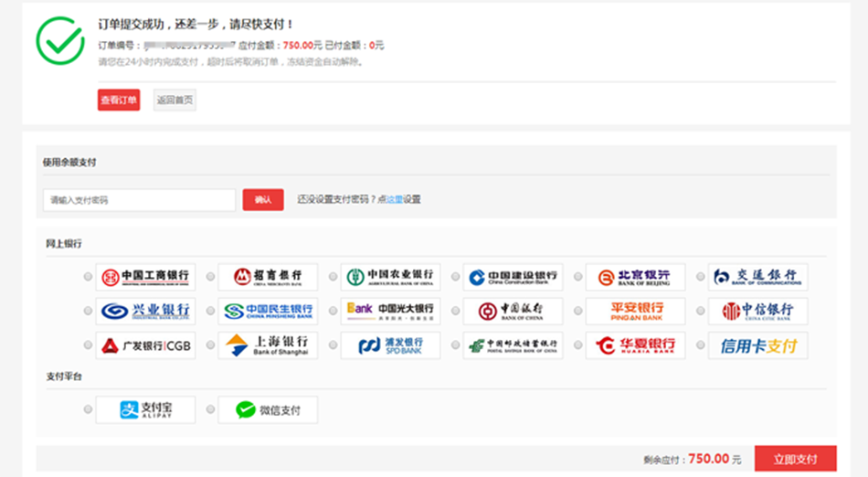Click the 中国邮政储蓄银行 logo tile
868x477 pixels.
point(513,345)
